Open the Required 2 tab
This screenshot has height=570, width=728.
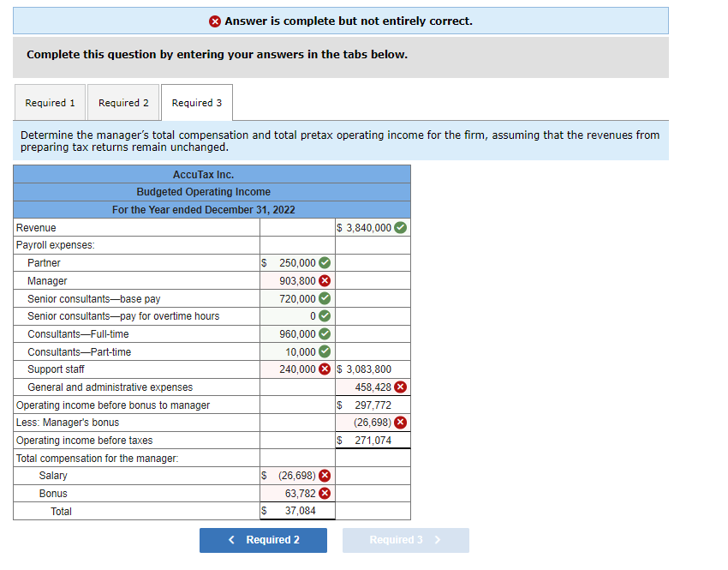tap(123, 102)
